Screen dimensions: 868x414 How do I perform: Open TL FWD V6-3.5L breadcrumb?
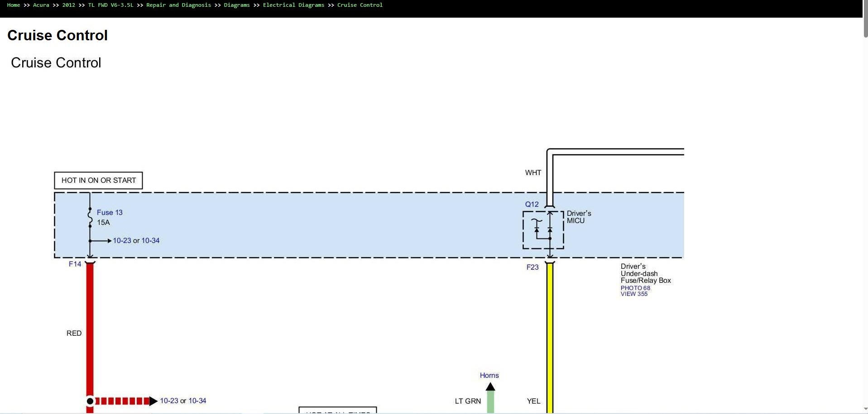tap(111, 5)
